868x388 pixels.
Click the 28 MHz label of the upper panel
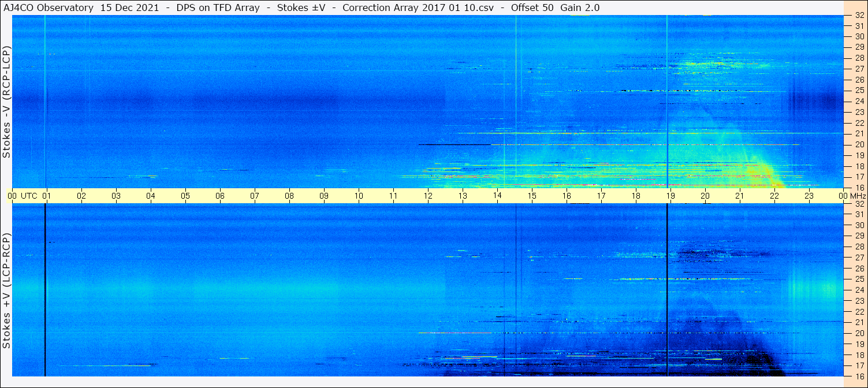click(x=859, y=58)
